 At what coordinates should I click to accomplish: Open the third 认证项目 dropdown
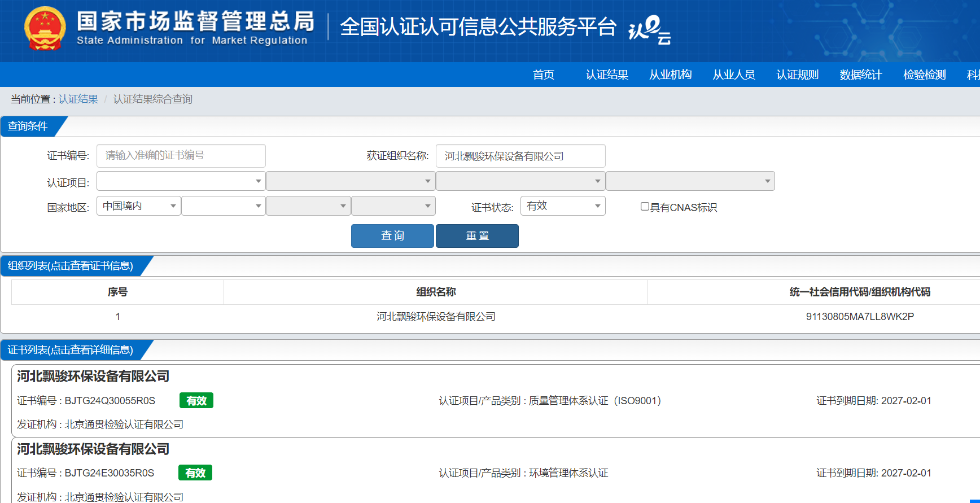(x=520, y=181)
